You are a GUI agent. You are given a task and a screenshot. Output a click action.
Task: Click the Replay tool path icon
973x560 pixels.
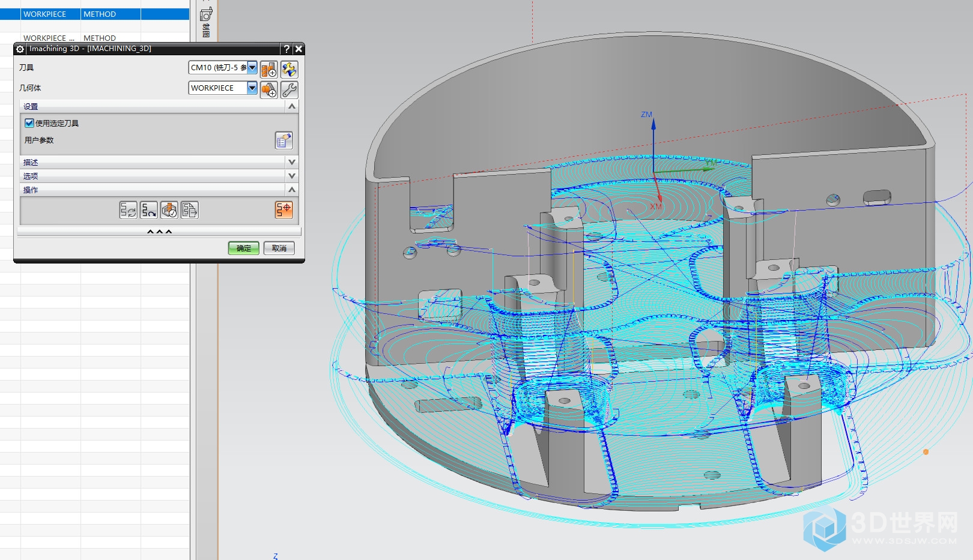148,210
